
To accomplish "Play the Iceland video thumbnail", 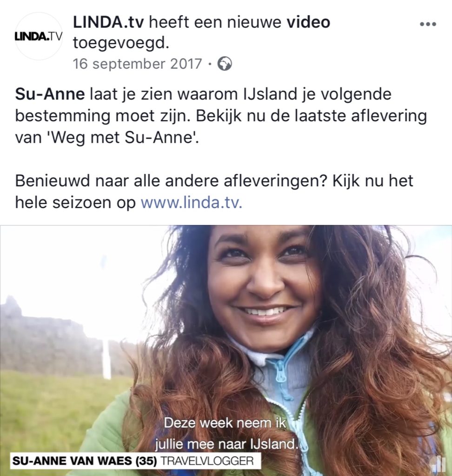I will [226, 350].
